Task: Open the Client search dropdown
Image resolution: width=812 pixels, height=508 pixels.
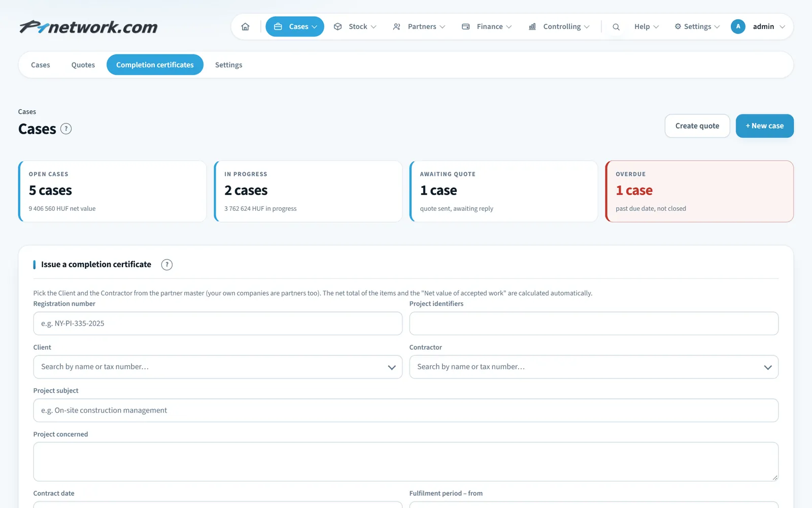Action: click(x=218, y=367)
